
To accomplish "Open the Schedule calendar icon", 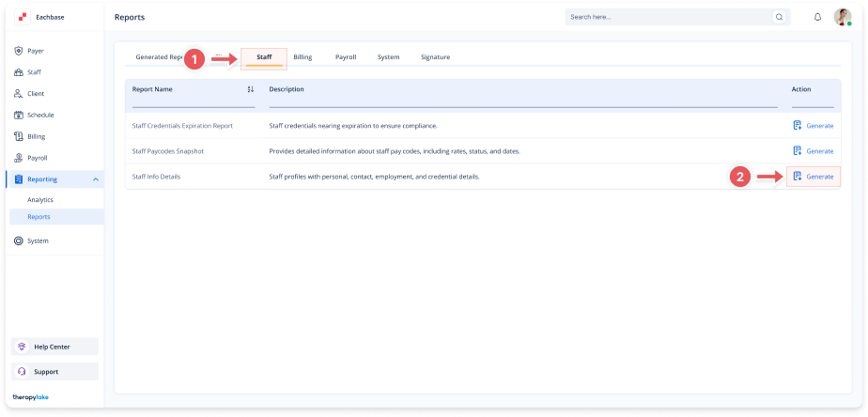I will 18,116.
